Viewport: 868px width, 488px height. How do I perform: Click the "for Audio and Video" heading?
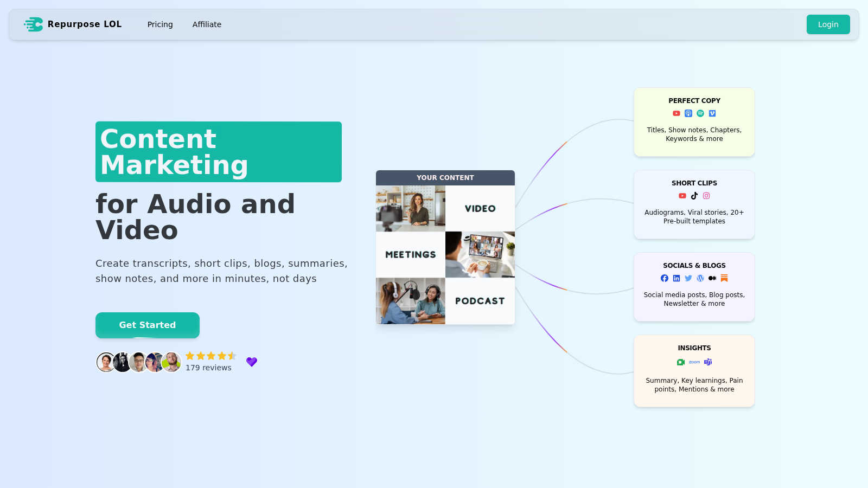pos(195,217)
